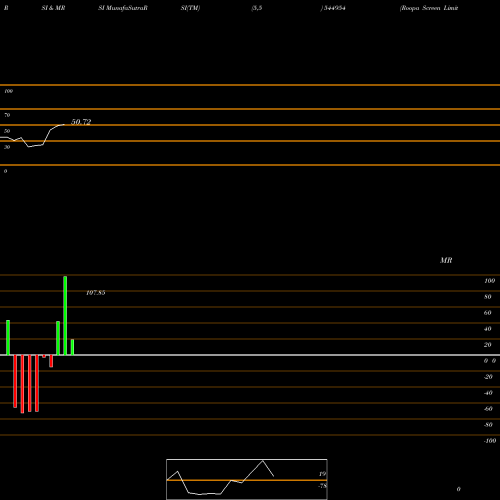Click the MR axis label 40

(488, 329)
